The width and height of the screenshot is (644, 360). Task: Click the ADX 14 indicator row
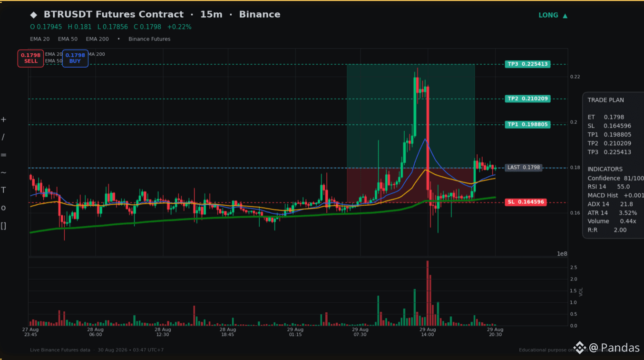[x=610, y=204]
